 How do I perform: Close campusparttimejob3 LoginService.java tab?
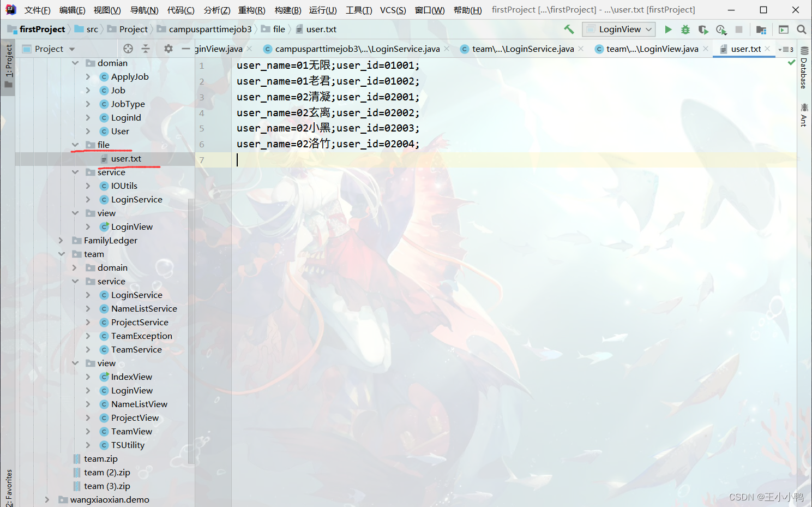[447, 49]
